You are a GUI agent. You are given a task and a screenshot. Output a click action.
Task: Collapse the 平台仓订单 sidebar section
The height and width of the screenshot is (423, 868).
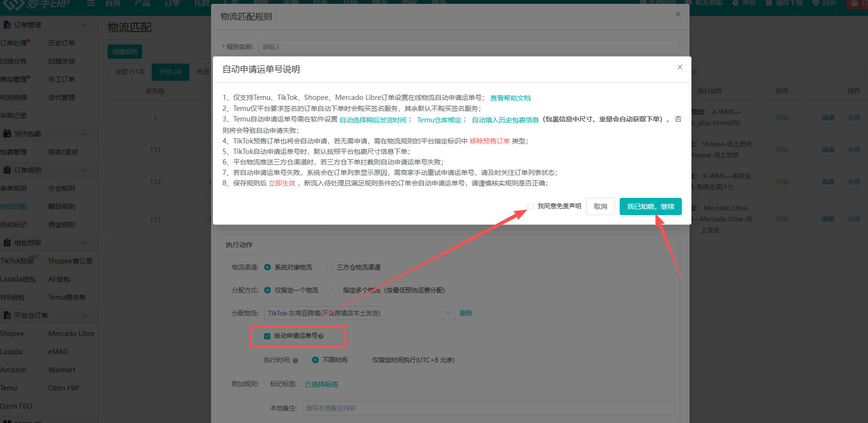tap(85, 315)
